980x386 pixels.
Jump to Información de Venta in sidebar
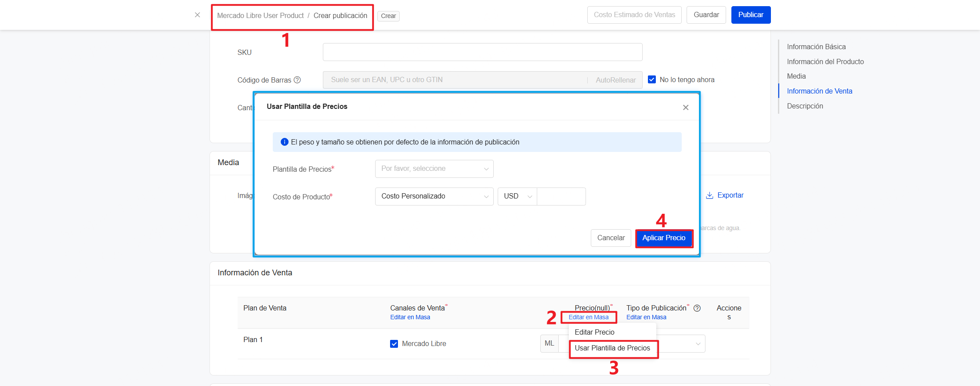click(820, 91)
